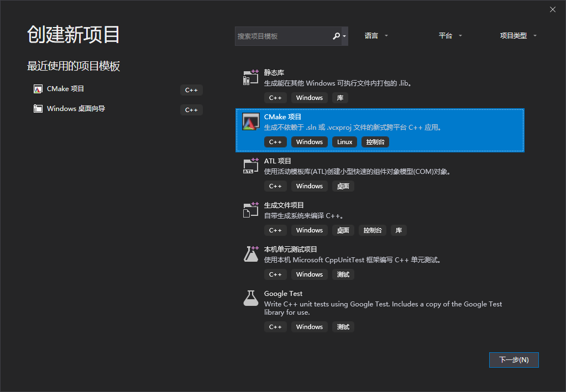
Task: Click the ATL 项目 template icon
Action: pos(250,166)
